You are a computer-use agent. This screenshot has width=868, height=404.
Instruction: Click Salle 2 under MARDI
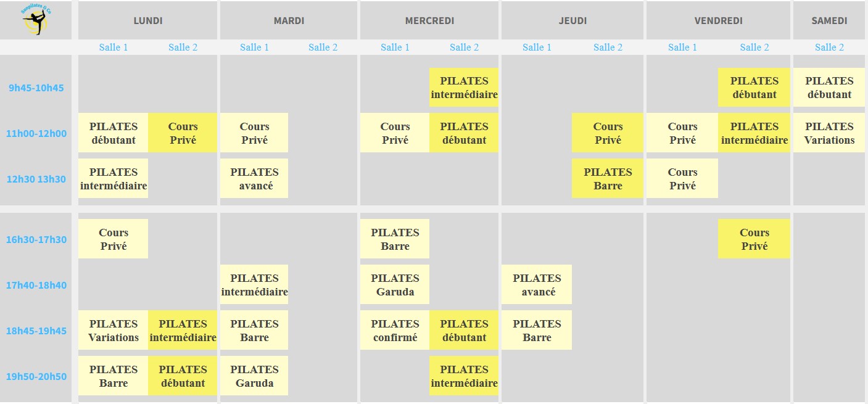click(x=323, y=47)
